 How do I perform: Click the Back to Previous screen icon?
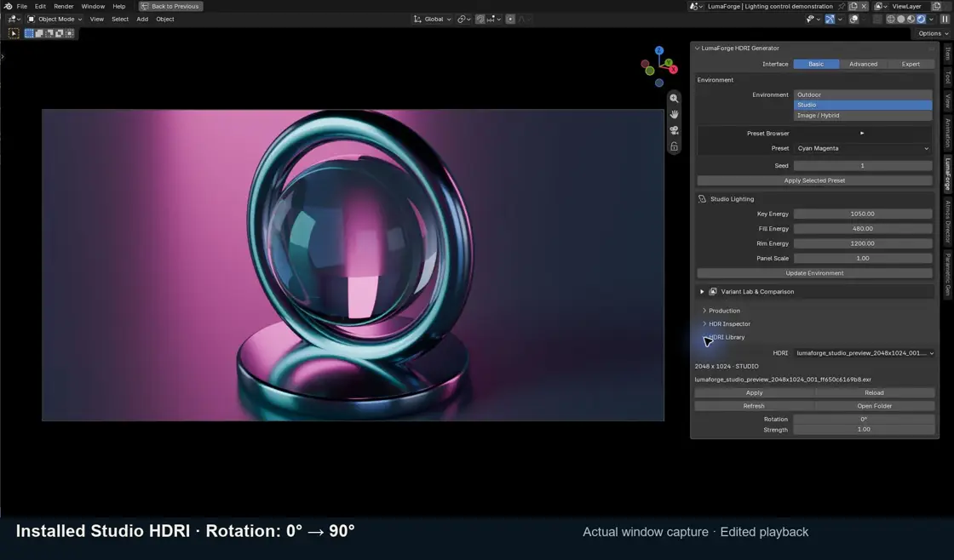144,6
